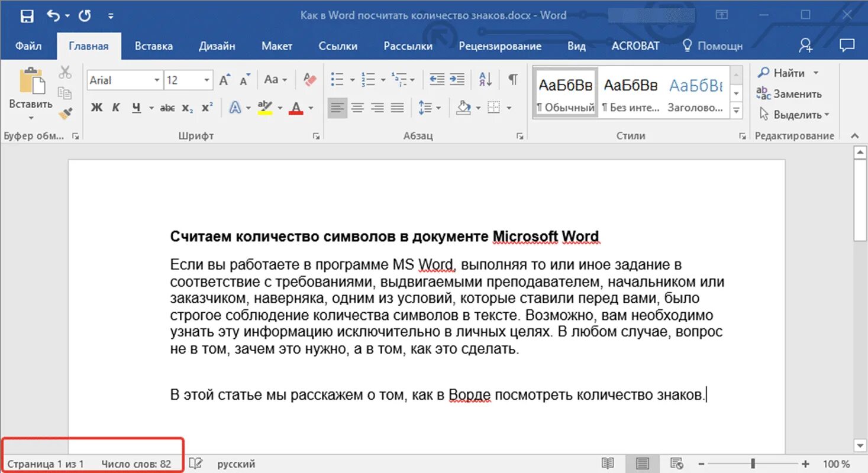Sort text with the A-Z sort icon

click(485, 79)
